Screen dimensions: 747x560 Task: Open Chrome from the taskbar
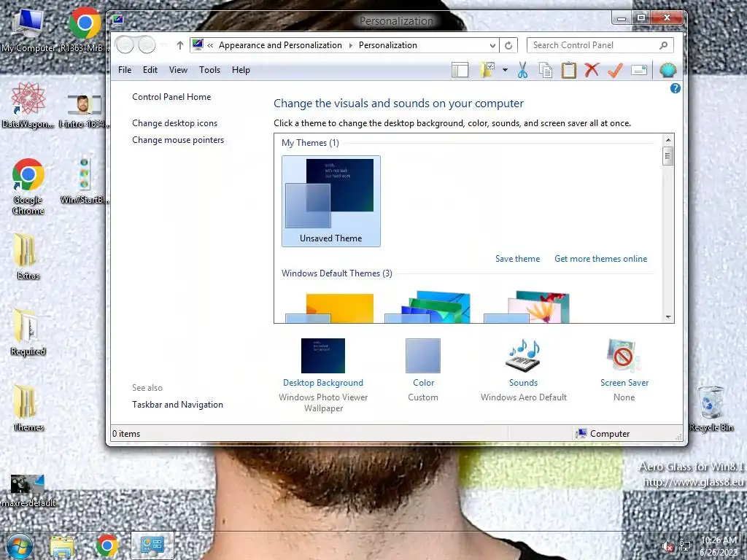click(x=107, y=545)
